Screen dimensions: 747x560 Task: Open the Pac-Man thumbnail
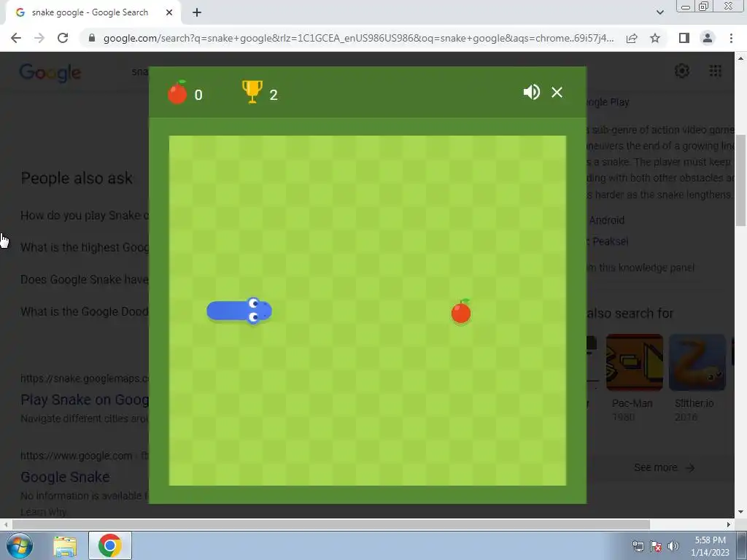tap(634, 362)
